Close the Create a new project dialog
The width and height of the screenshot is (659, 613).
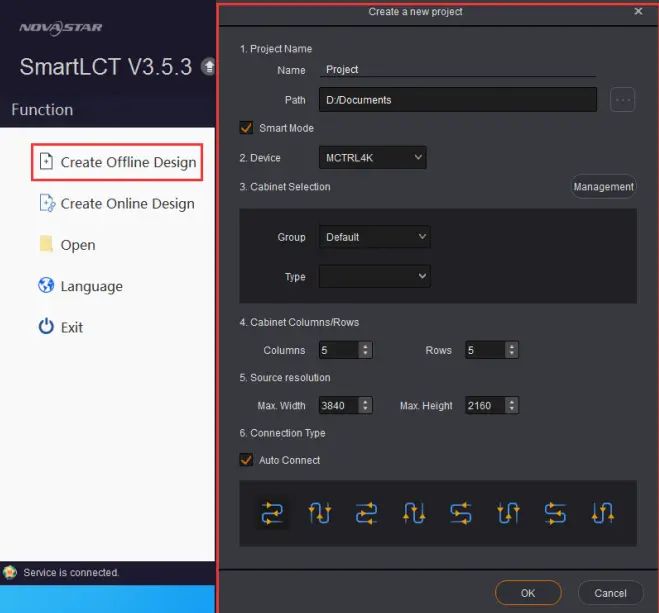point(638,11)
